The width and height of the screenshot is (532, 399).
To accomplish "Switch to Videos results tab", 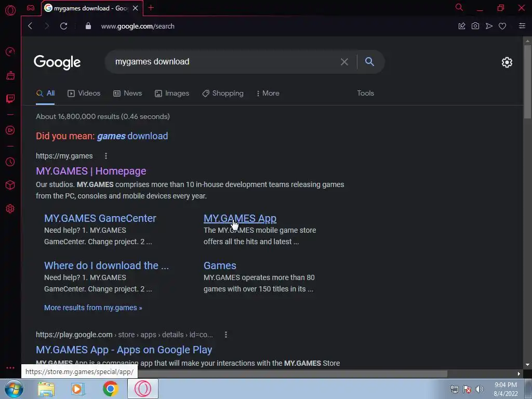I will click(x=84, y=94).
